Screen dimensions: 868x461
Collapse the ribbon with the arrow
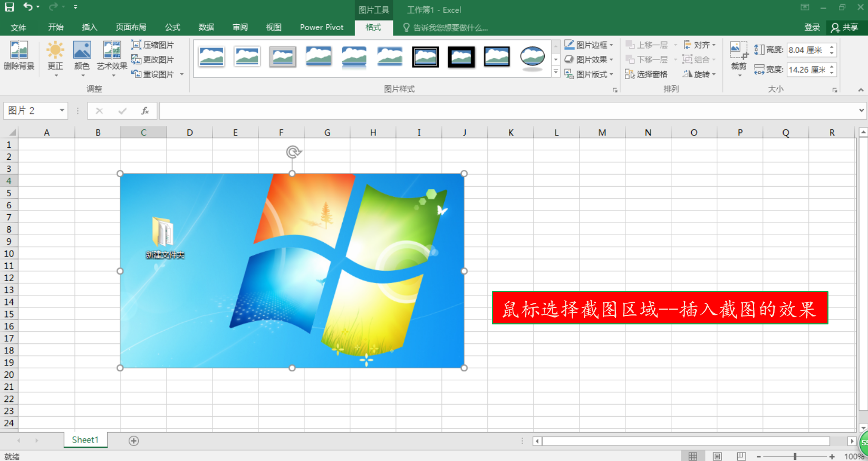point(861,90)
